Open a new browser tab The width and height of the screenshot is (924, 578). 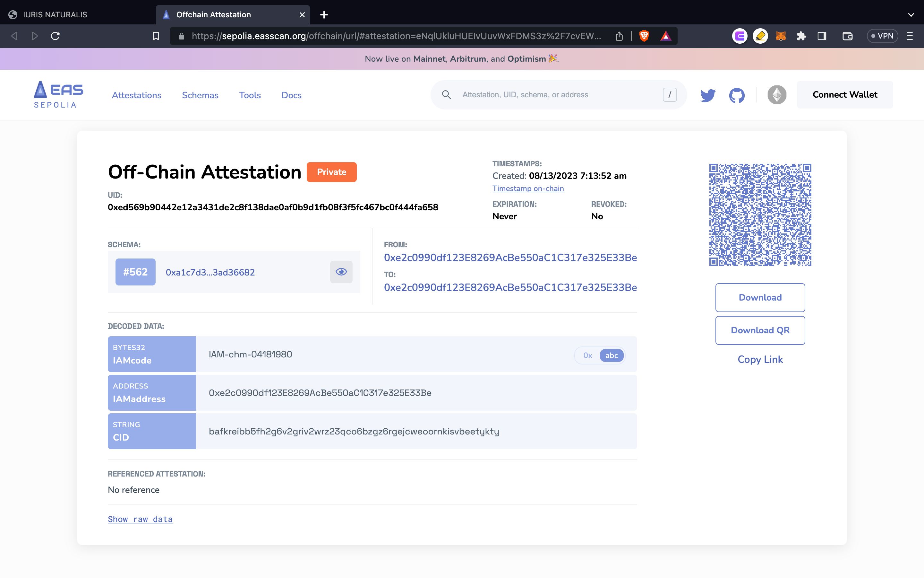point(324,15)
